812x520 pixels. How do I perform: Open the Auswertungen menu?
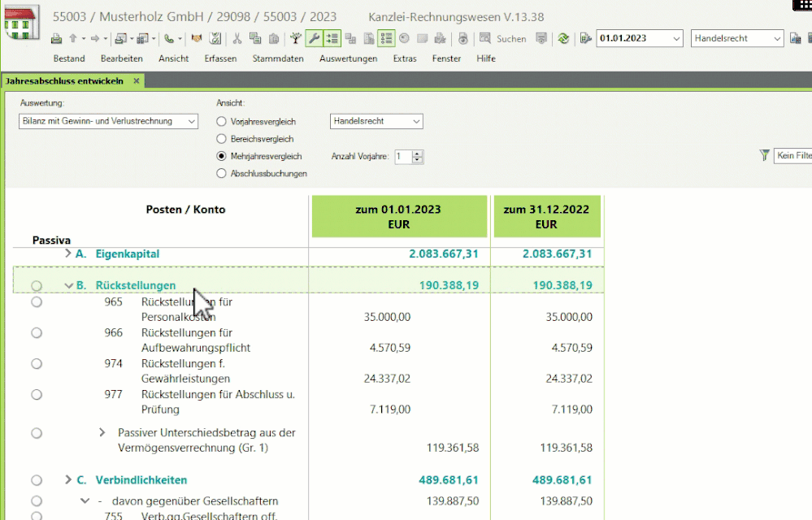click(349, 58)
